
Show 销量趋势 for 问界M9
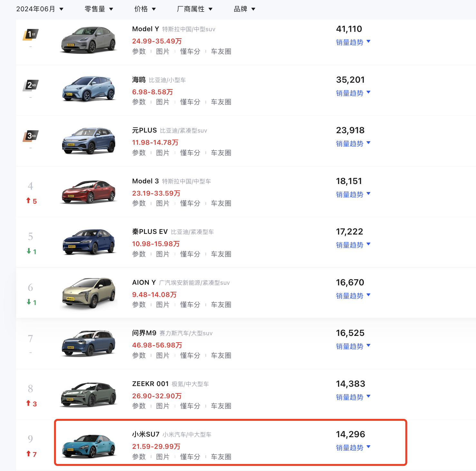click(x=353, y=346)
